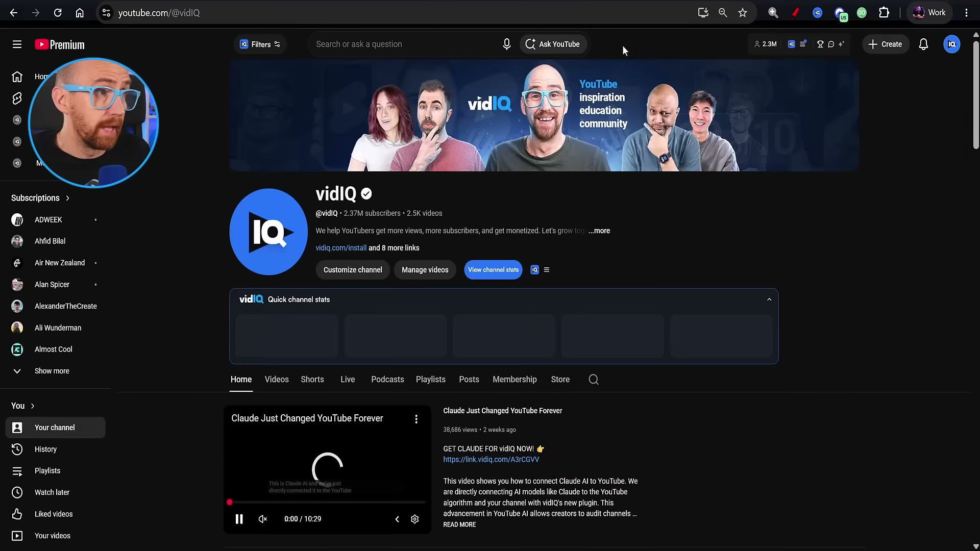Open the vidIQ account avatar menu

951,44
